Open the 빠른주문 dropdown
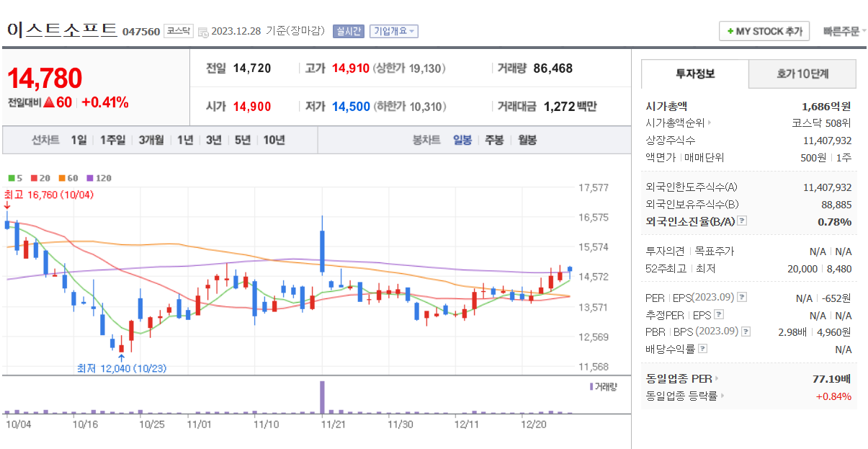 pyautogui.click(x=844, y=32)
